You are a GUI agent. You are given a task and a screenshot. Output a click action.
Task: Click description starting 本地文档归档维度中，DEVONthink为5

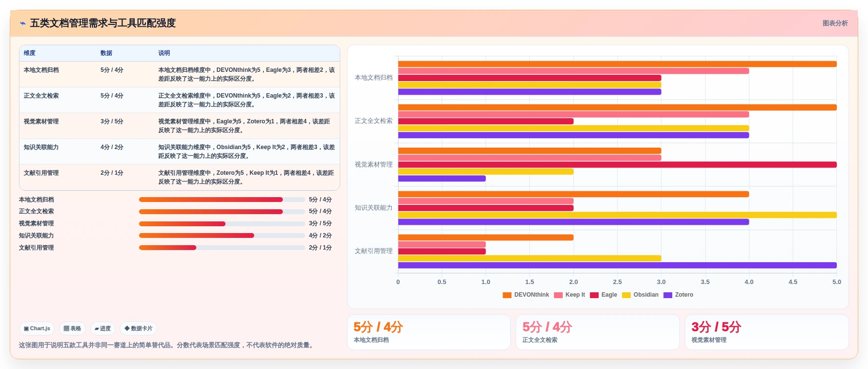[x=246, y=74]
